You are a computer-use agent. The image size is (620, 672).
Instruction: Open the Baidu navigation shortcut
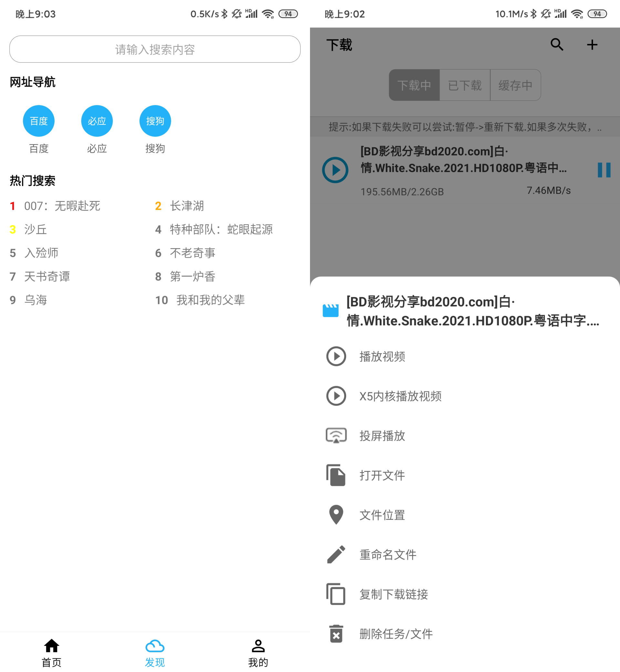coord(38,121)
